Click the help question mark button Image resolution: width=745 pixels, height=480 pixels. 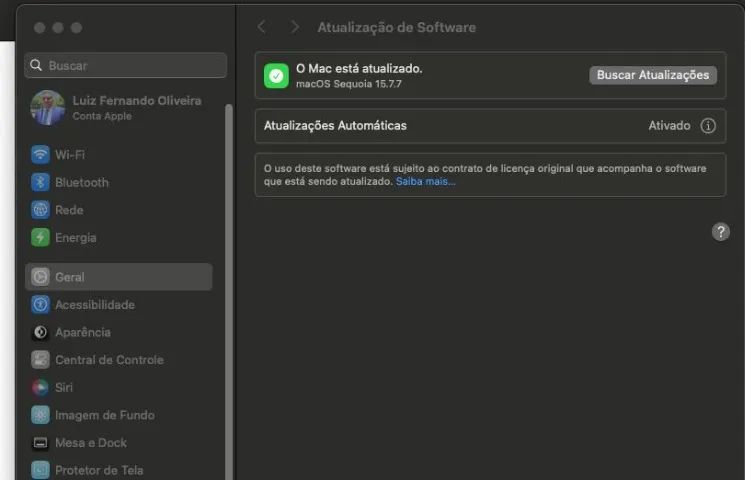(x=720, y=232)
